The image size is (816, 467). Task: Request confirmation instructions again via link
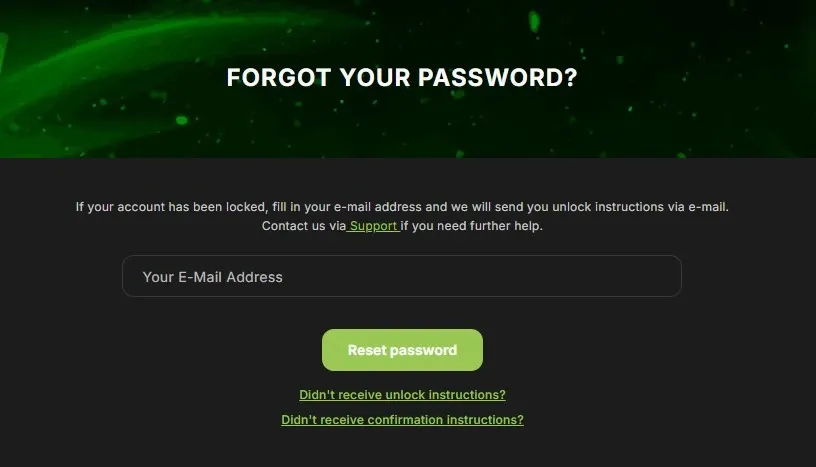[x=402, y=420]
